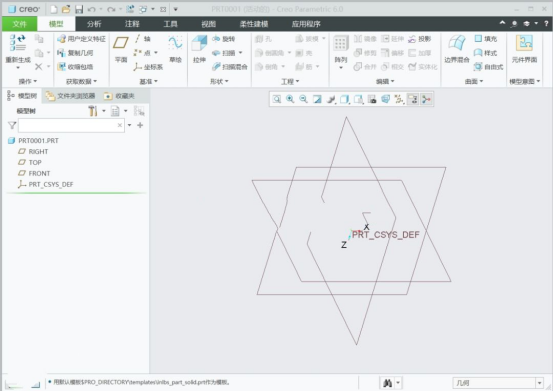Image resolution: width=553 pixels, height=391 pixels.
Task: Select PRT0001.PRT in the model tree
Action: click(x=34, y=141)
